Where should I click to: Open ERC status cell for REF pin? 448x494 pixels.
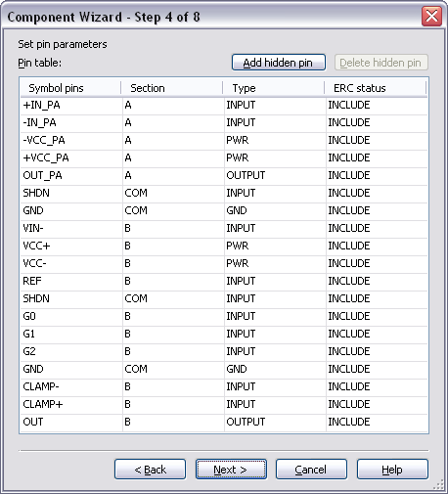click(x=377, y=282)
